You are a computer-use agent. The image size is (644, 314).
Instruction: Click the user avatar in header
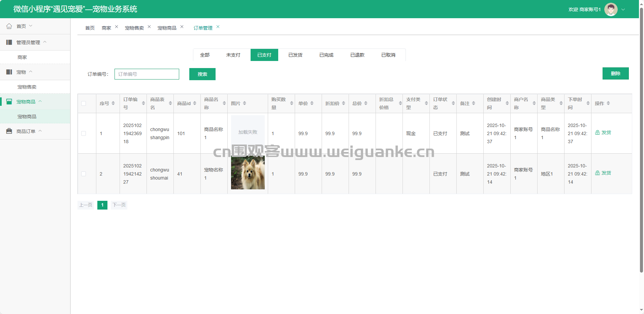tap(611, 9)
